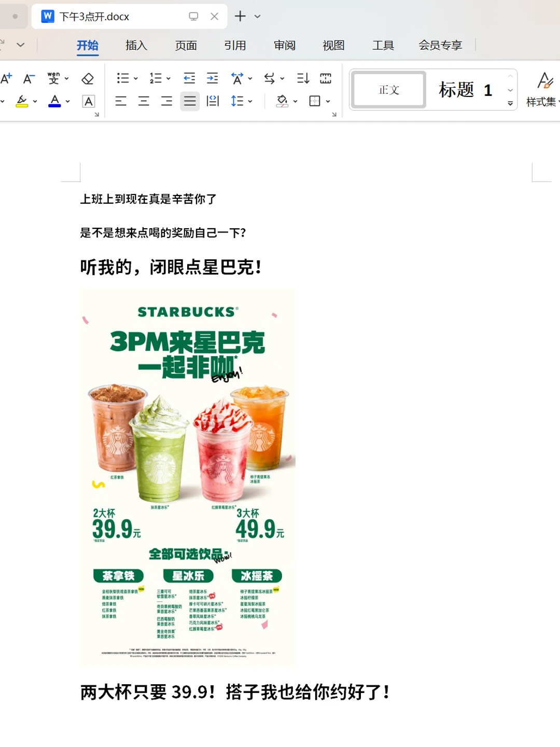Open the 审阅 tab
560x747 pixels.
[x=285, y=46]
